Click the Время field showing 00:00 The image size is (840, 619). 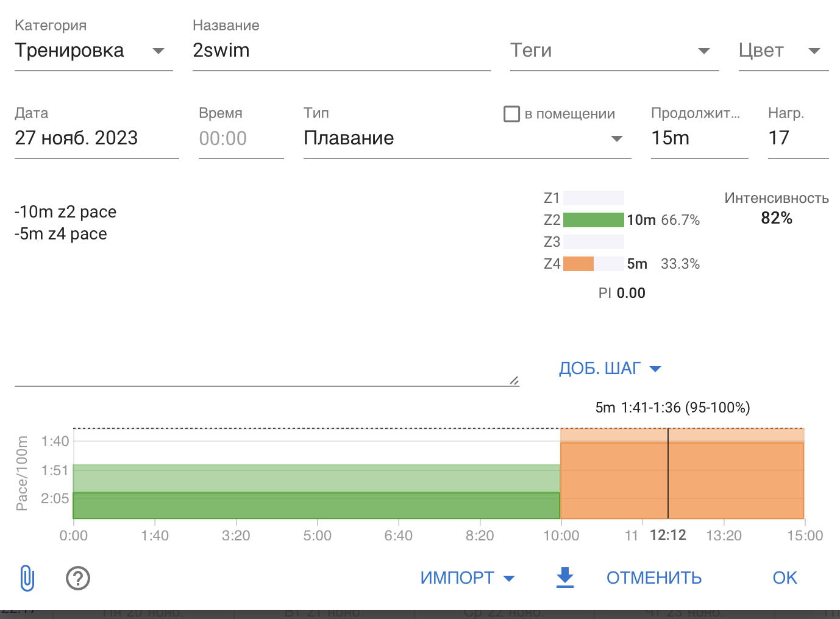coord(241,138)
